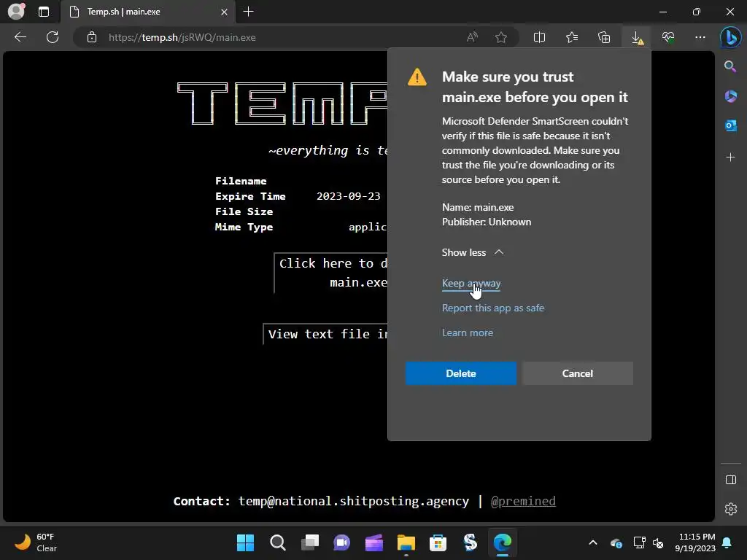Click the Edge profile avatar icon
Image resolution: width=747 pixels, height=560 pixels.
16,12
